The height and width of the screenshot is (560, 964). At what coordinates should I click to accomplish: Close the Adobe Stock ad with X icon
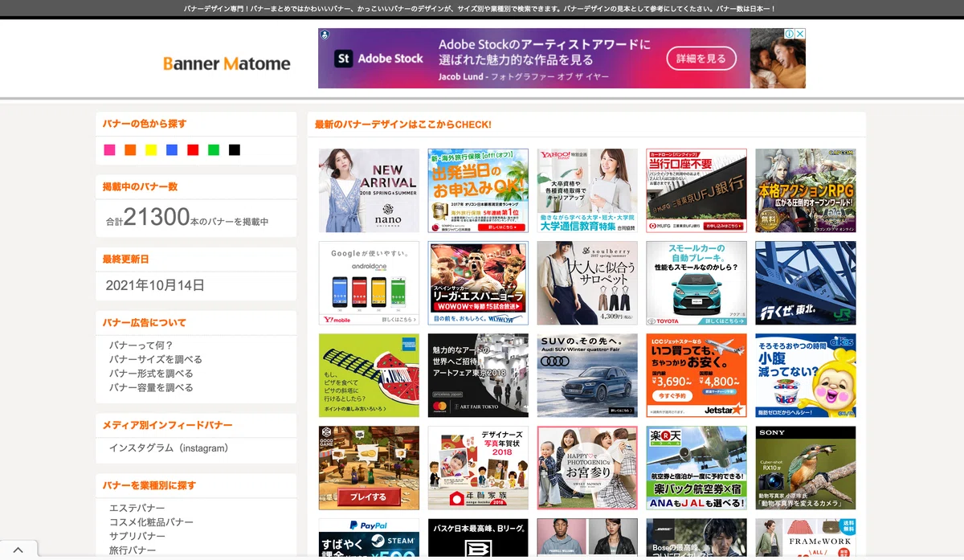pyautogui.click(x=800, y=35)
